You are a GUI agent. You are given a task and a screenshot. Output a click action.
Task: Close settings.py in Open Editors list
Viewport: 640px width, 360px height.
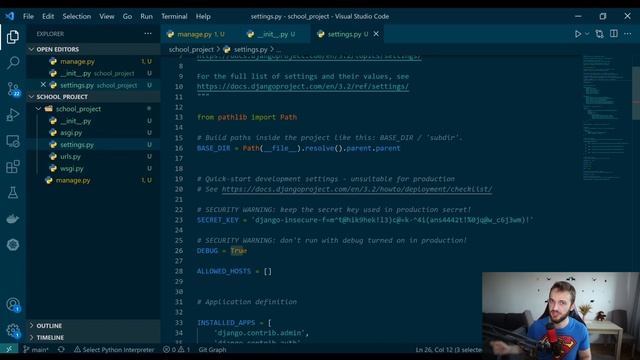point(43,85)
